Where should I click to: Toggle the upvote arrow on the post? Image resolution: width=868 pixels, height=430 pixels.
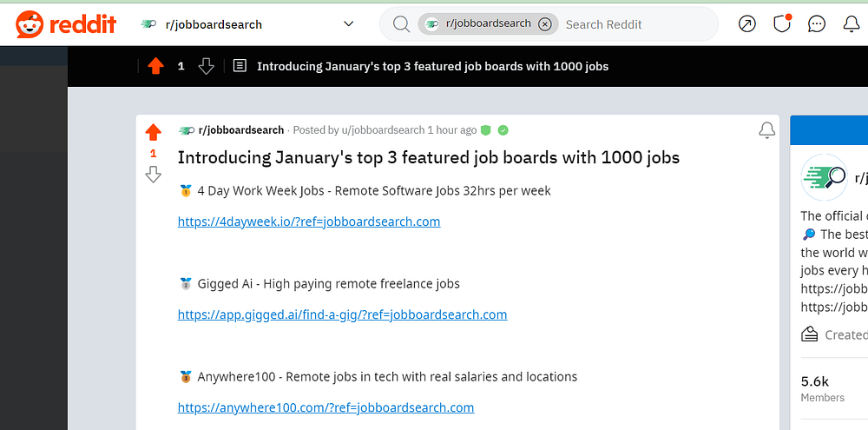pos(154,132)
